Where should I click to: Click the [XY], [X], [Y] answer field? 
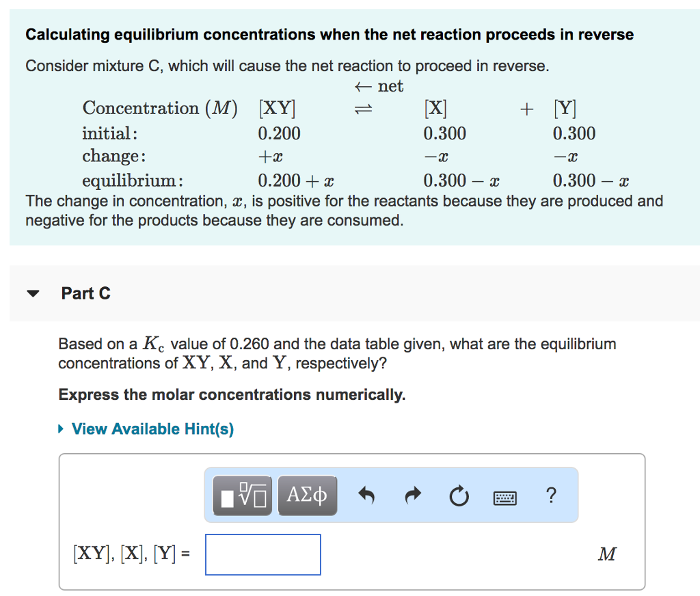(262, 554)
